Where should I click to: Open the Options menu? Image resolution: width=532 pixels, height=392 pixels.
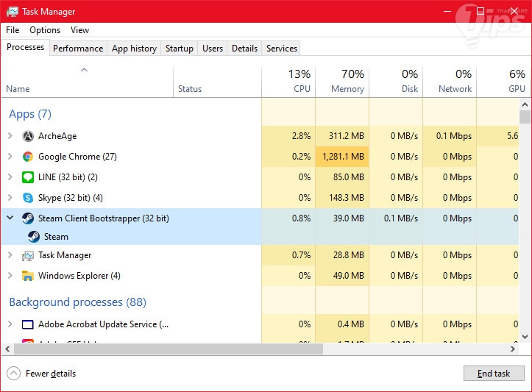(x=45, y=30)
